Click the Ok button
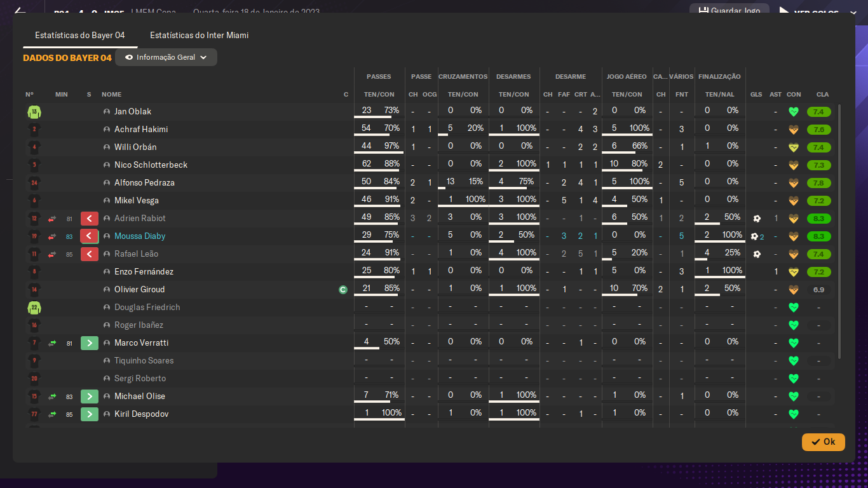The width and height of the screenshot is (868, 488). tap(824, 442)
